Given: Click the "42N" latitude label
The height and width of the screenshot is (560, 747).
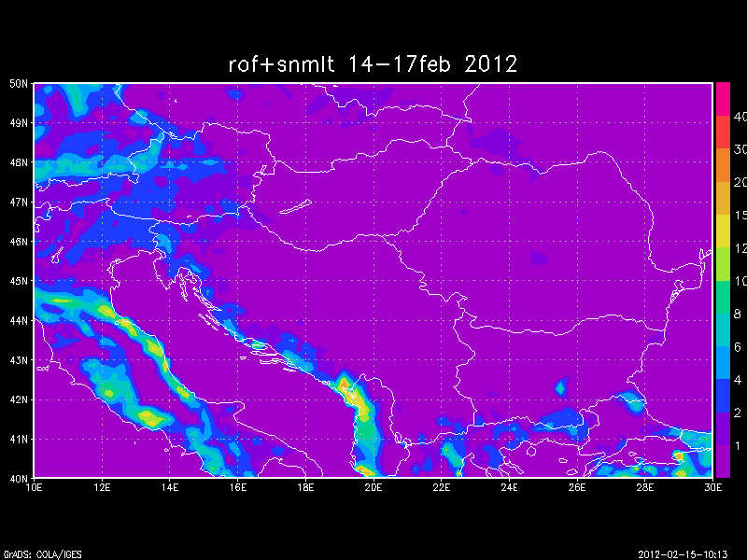Looking at the screenshot, I should coord(19,399).
